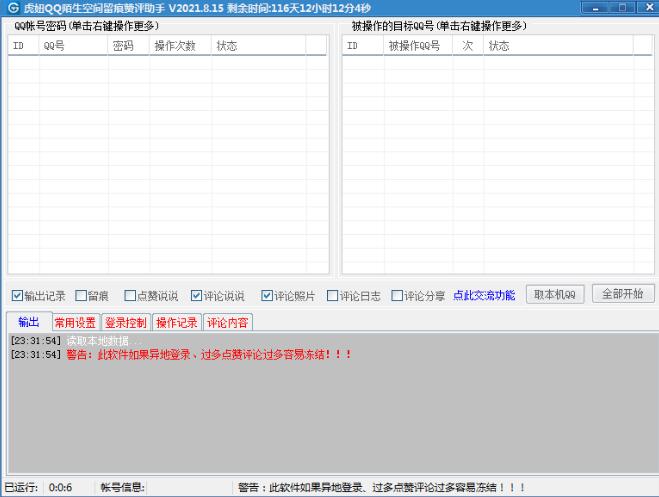Click the QQ号 column header in account list
Screen dimensions: 659x497
[73, 45]
